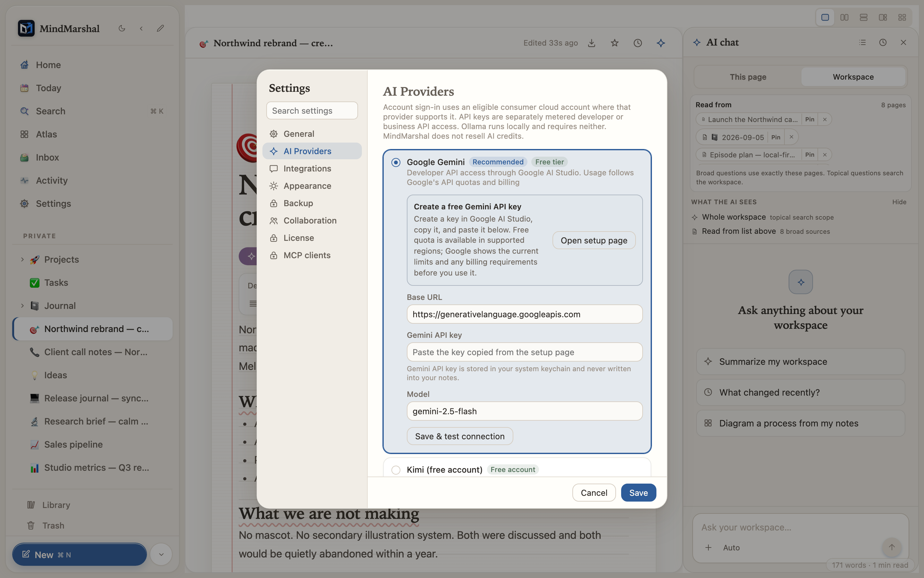The width and height of the screenshot is (924, 578).
Task: Save the settings
Action: coord(638,493)
